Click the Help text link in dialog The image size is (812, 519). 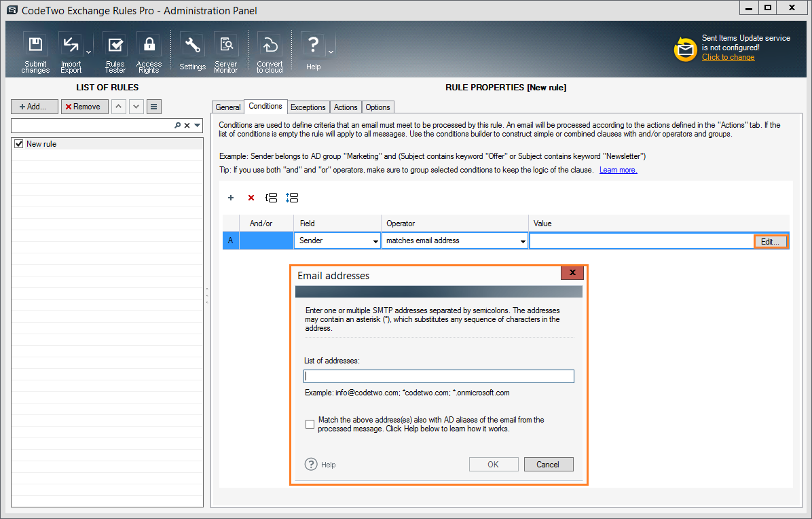click(329, 465)
